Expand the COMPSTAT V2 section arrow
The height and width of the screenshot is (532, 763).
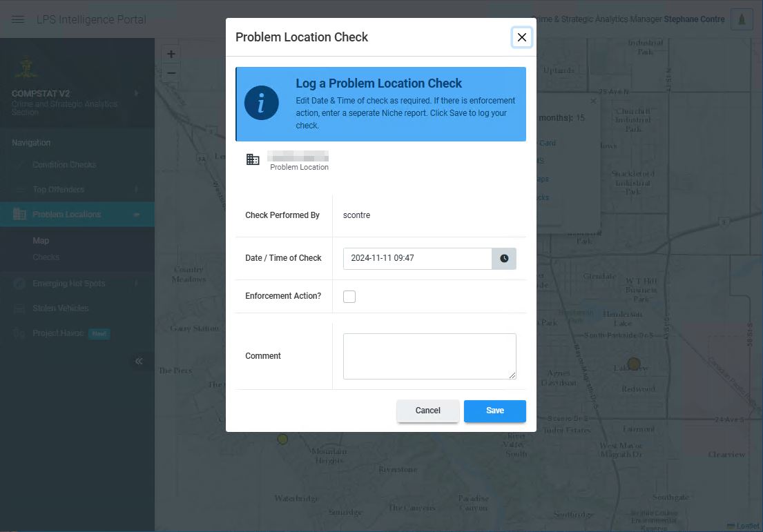pos(136,93)
